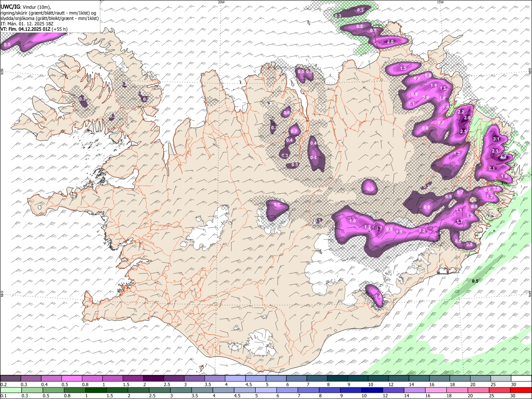Click the '2.0' snowfall value near north coast

pyautogui.click(x=390, y=42)
